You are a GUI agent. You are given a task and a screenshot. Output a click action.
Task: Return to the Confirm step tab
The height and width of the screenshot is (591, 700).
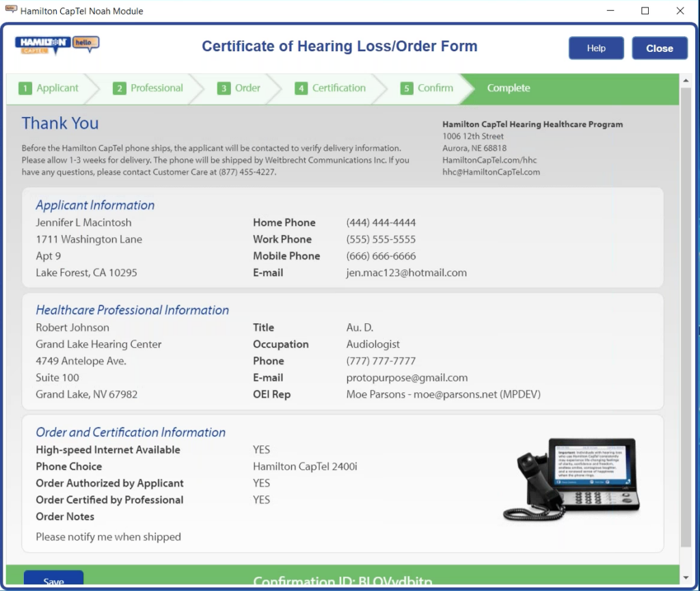427,88
